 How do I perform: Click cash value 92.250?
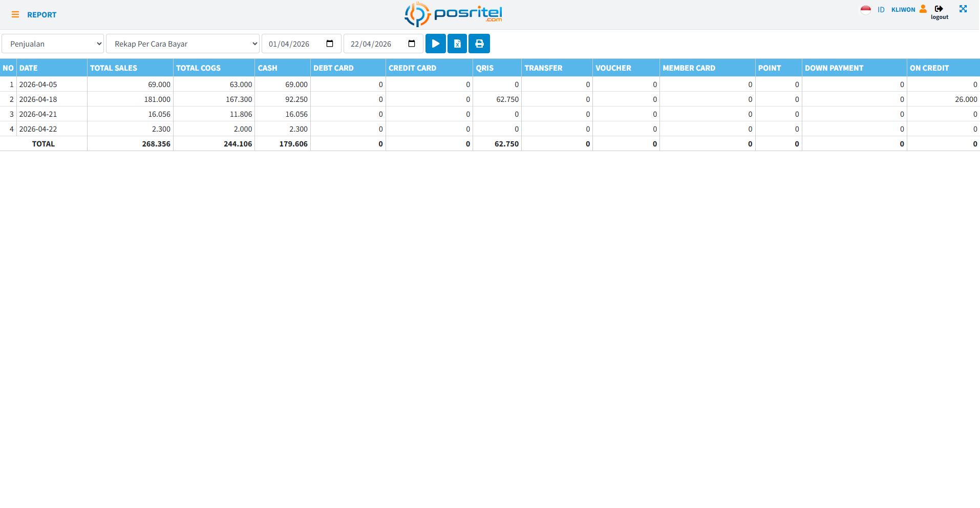(296, 99)
